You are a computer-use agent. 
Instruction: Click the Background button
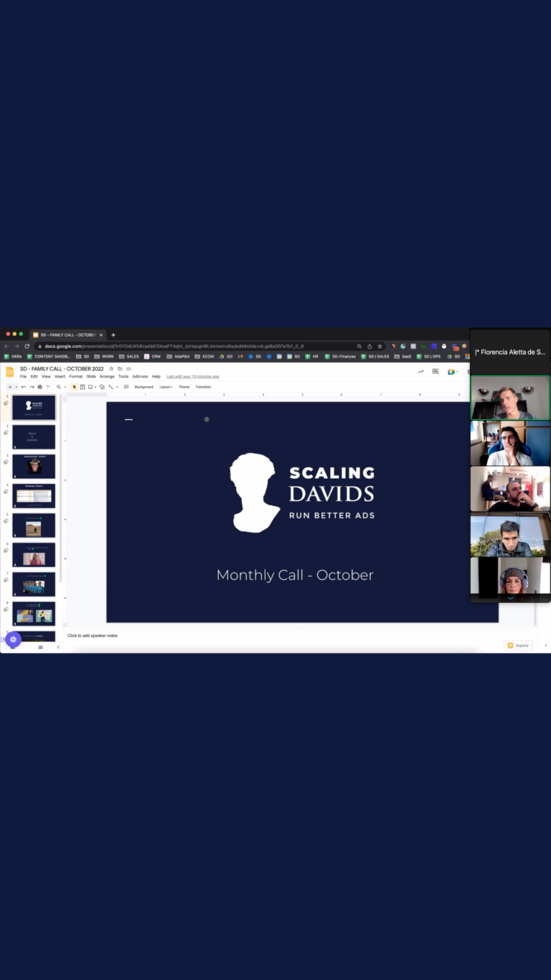143,387
